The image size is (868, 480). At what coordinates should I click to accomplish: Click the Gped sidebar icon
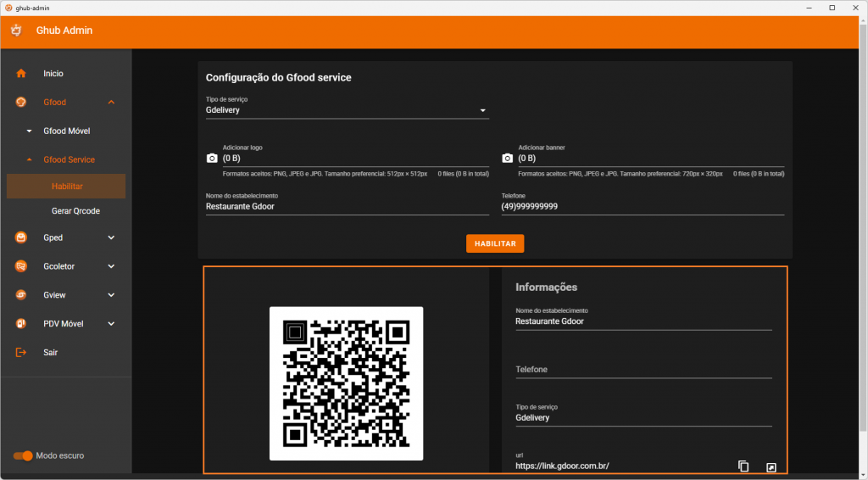[21, 237]
